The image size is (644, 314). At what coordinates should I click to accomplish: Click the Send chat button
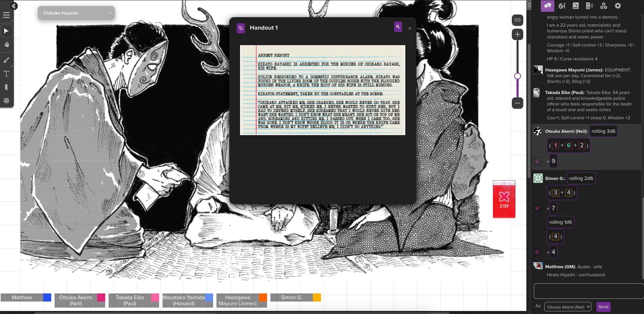(x=603, y=307)
